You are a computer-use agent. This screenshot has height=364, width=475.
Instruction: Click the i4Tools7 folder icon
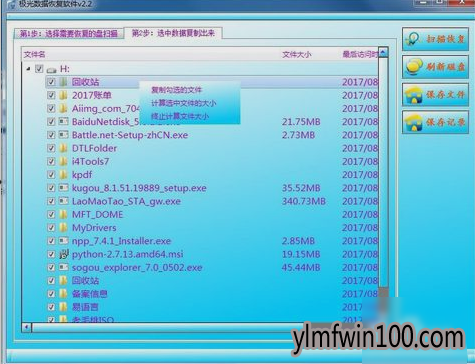63,161
